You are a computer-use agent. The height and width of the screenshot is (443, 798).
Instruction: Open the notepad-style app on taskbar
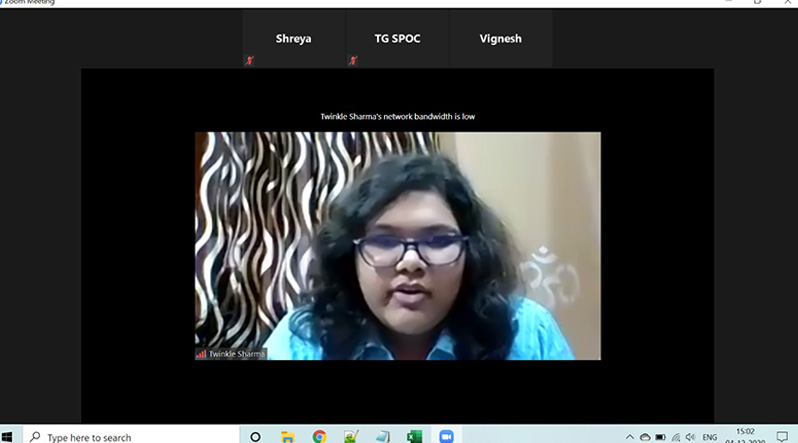point(383,436)
